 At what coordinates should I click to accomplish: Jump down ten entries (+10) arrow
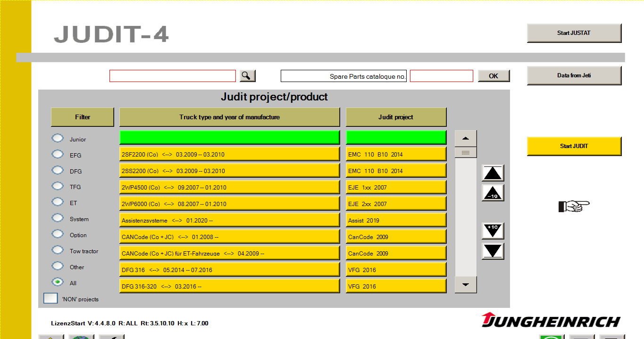coord(493,231)
